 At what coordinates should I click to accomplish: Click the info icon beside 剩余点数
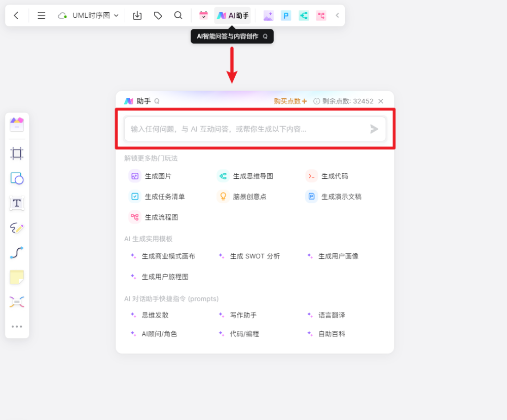(316, 101)
